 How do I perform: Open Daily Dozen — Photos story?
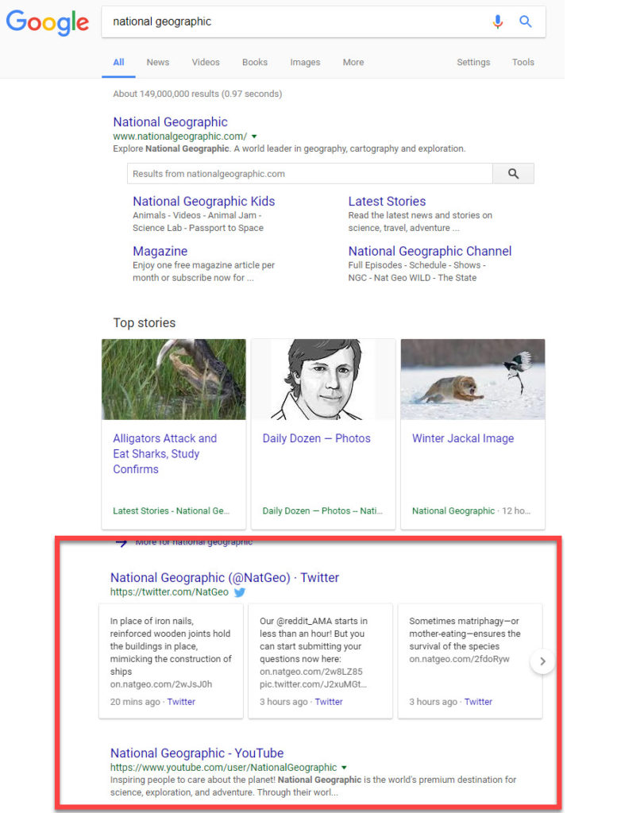(316, 438)
